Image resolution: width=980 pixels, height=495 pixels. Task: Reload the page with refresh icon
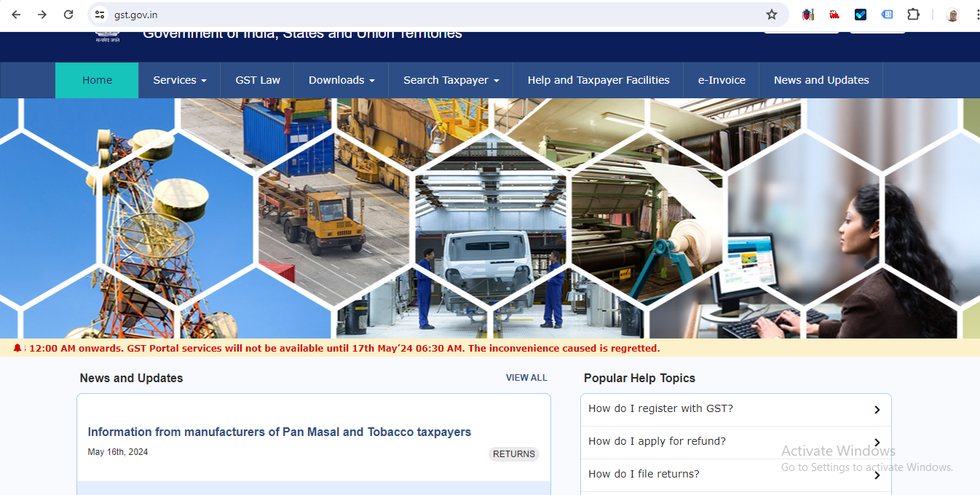pyautogui.click(x=68, y=15)
